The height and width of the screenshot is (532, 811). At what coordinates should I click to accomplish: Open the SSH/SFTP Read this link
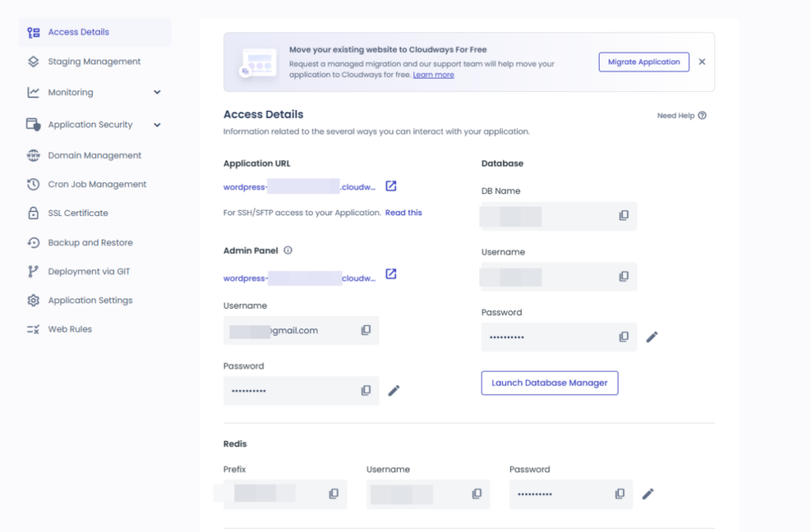[403, 213]
